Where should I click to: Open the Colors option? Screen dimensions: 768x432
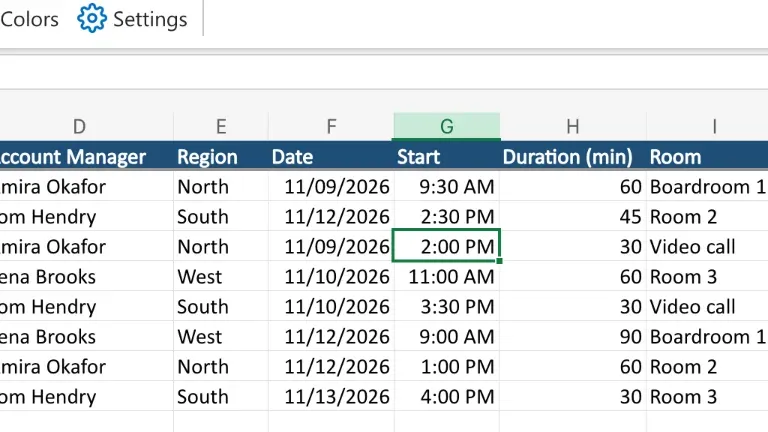[29, 20]
